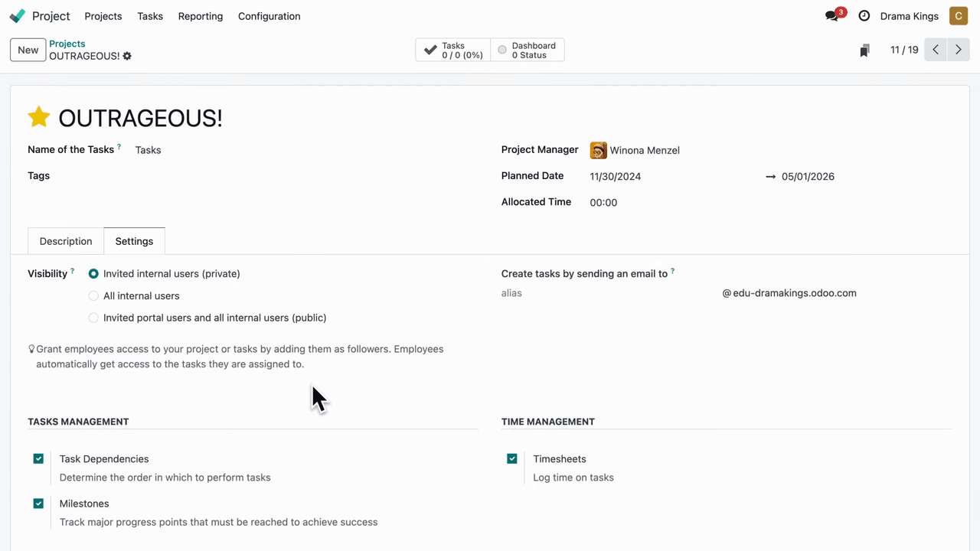The image size is (980, 551).
Task: Select Invited portal users and all internal users
Action: pos(93,318)
